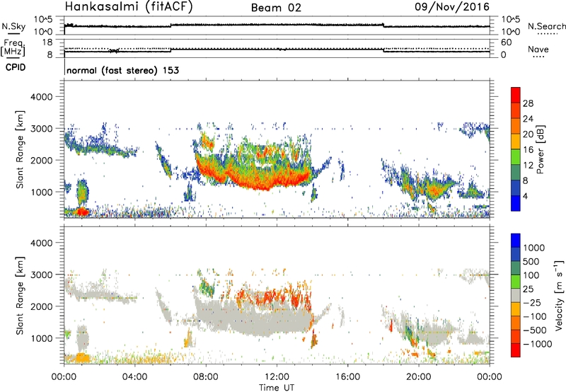This screenshot has width=566, height=392.
Task: Click '2000' on velocity panel range axis
Action: pos(41,306)
